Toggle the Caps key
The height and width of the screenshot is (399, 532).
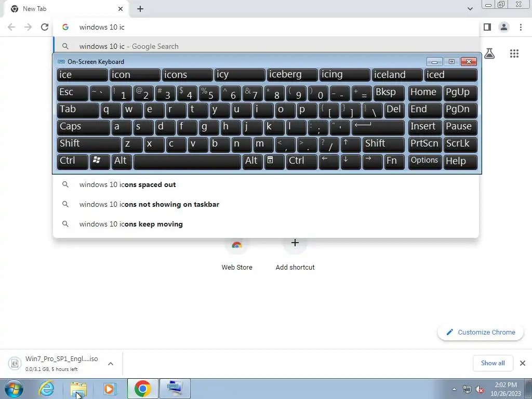click(84, 127)
